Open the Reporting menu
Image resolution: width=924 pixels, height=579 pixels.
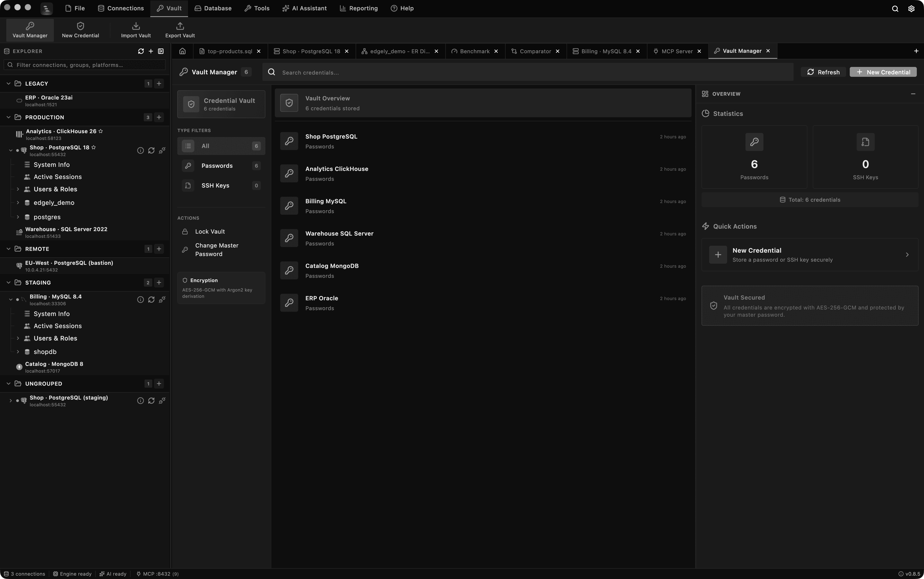pos(359,9)
